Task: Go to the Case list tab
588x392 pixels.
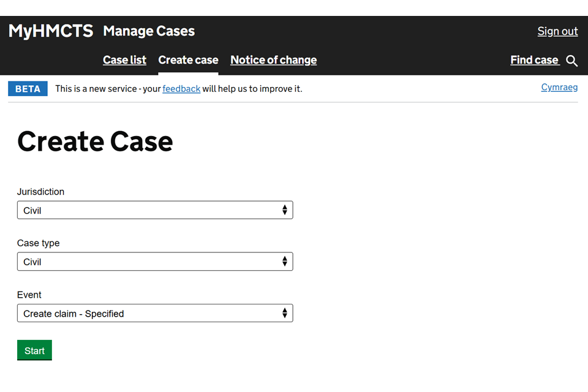Action: (x=124, y=60)
